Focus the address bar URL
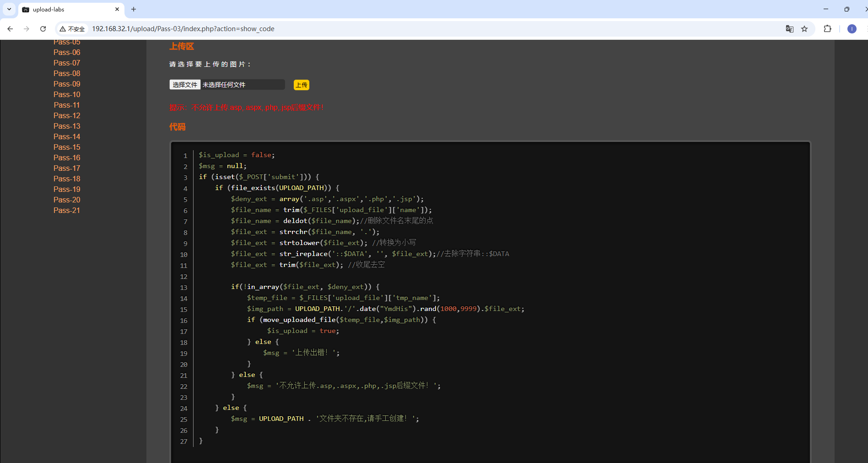Viewport: 868px width, 463px height. 183,29
